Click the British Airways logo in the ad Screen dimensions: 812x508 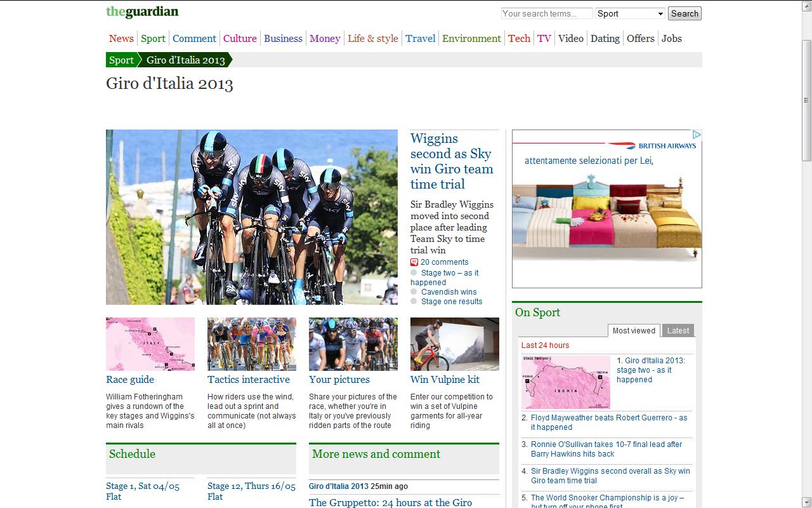pos(652,145)
